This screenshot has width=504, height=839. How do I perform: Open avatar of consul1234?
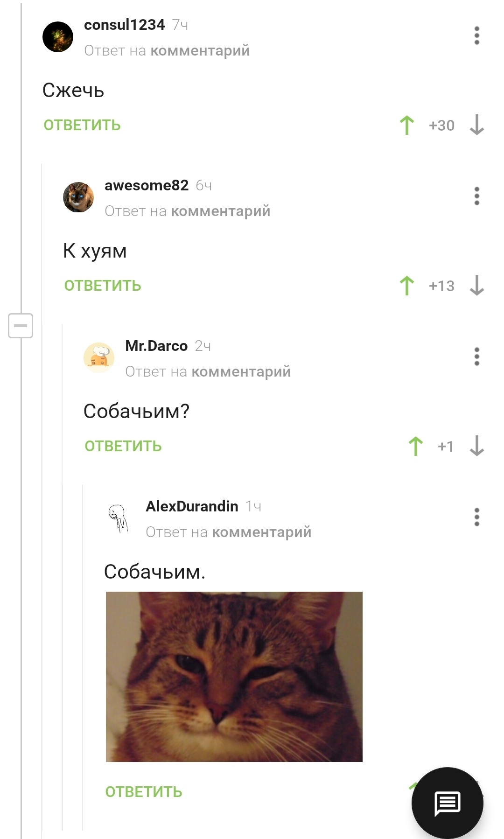[58, 36]
